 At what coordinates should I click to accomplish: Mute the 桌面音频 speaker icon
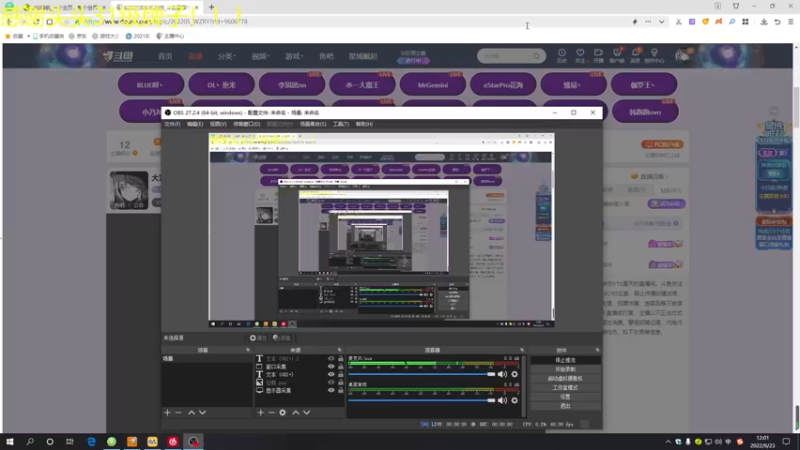[x=503, y=401]
